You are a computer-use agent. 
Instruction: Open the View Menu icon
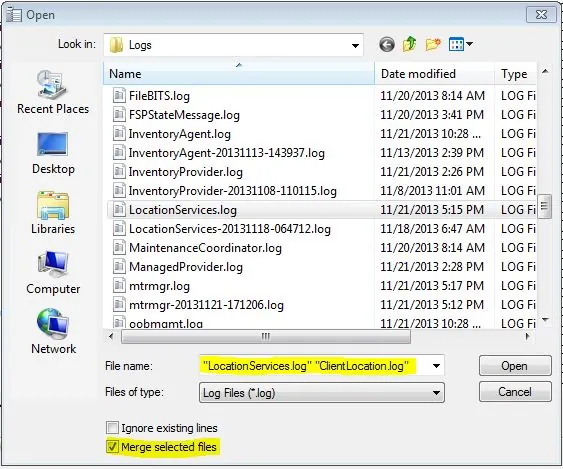[460, 45]
